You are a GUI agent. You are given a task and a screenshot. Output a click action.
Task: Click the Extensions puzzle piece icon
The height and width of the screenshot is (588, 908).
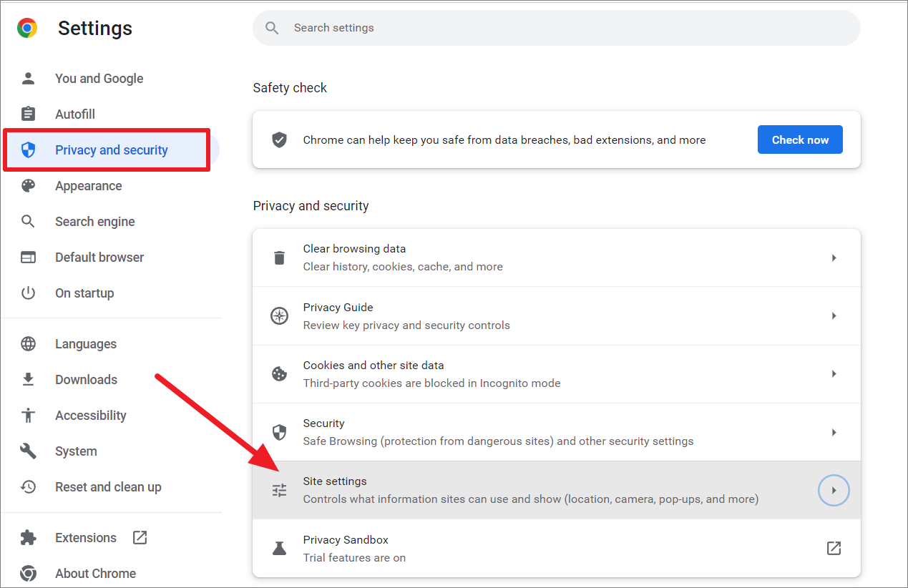pos(28,537)
